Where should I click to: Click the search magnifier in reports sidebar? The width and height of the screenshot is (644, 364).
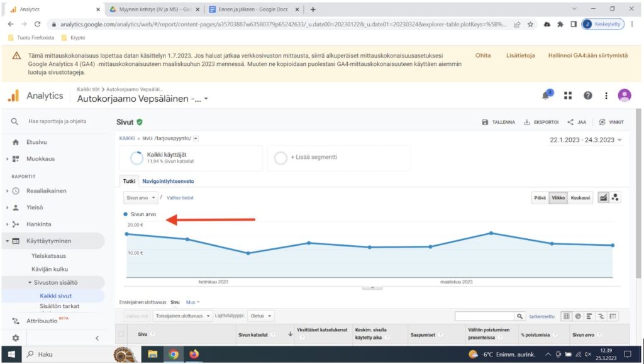tap(14, 121)
